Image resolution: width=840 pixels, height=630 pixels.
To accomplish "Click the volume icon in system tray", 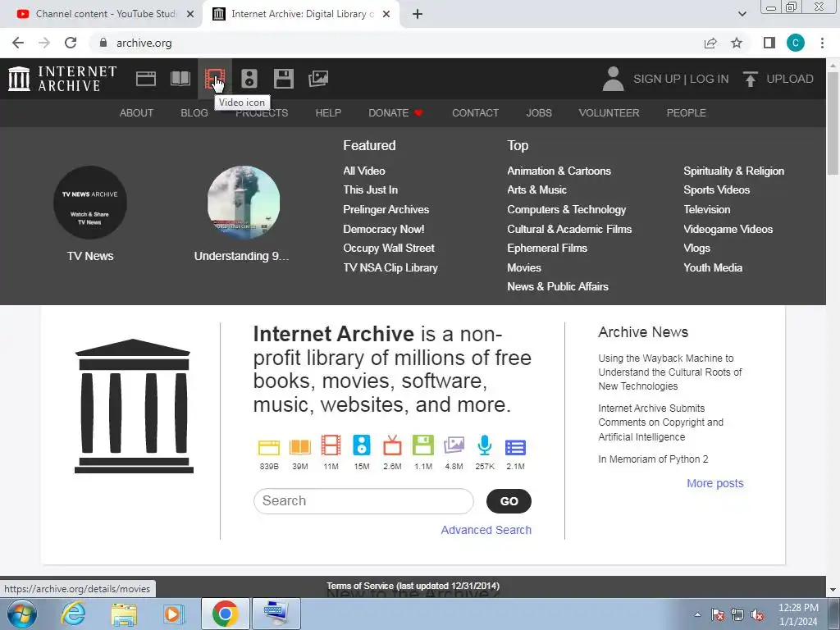I will click(x=757, y=615).
